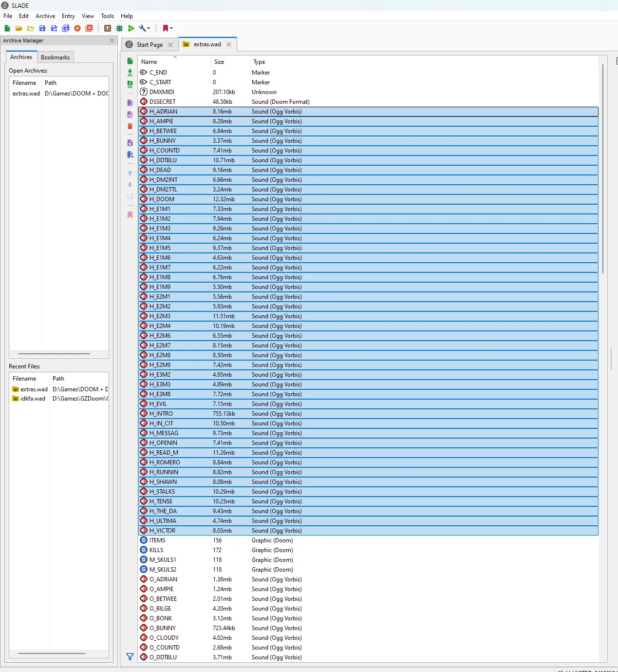Click the filter funnel icon
The image size is (618, 672).
pyautogui.click(x=130, y=657)
